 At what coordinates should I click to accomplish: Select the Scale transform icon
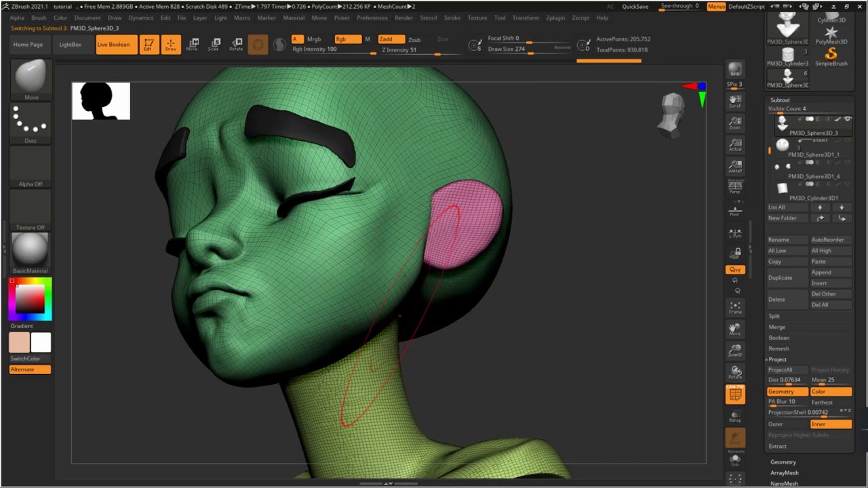point(214,45)
